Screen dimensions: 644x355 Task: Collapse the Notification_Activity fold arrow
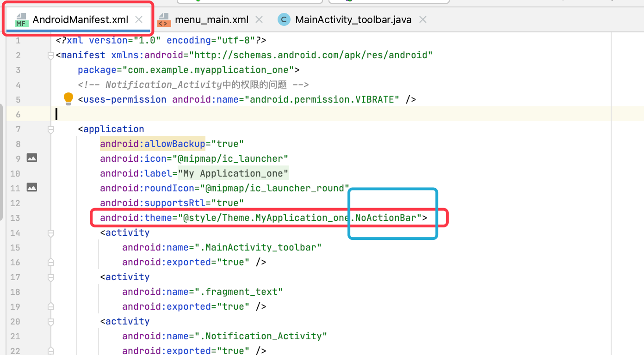[51, 321]
